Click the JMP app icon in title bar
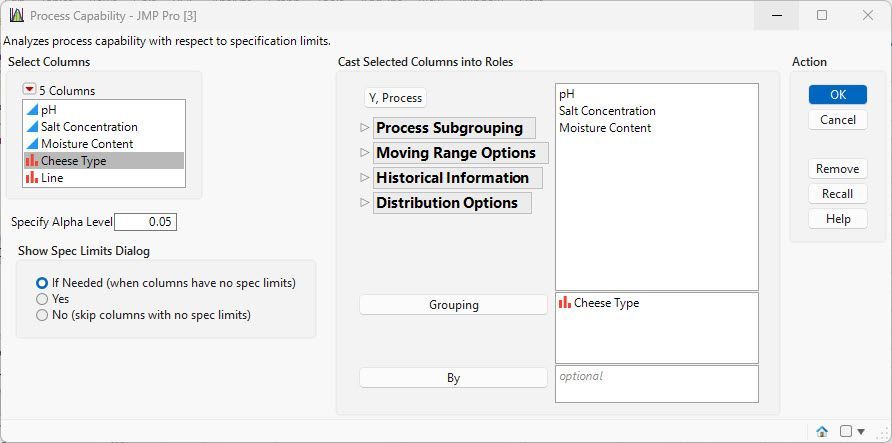The width and height of the screenshot is (892, 443). (x=16, y=15)
